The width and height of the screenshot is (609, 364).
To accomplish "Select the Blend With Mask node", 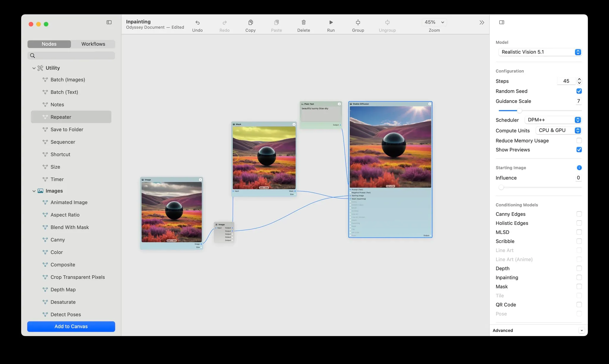I will coord(71,227).
